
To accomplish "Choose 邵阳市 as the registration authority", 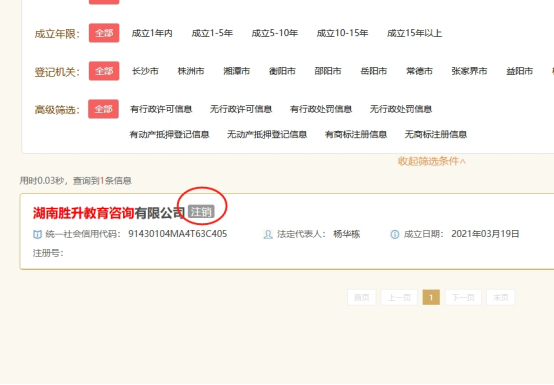I will [x=328, y=71].
